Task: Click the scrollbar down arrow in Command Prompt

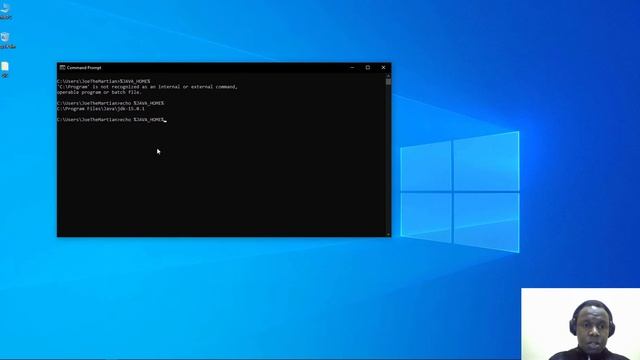Action: tap(389, 234)
